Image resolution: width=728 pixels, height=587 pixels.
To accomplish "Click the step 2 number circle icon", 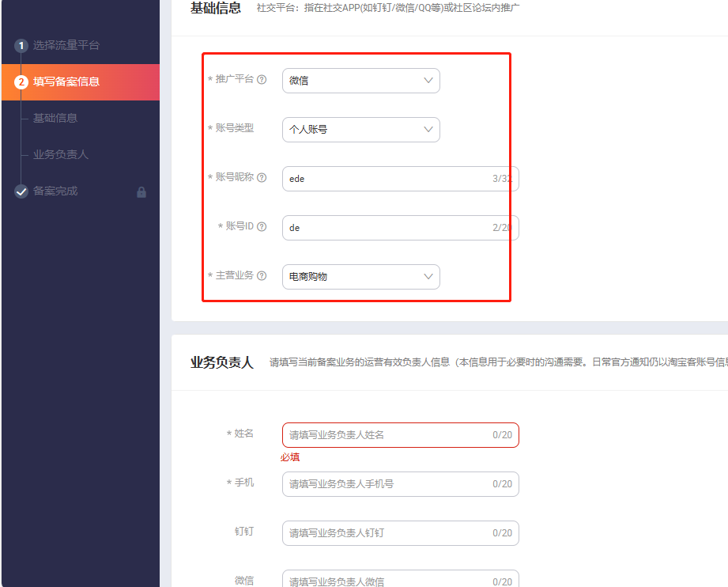I will point(21,82).
